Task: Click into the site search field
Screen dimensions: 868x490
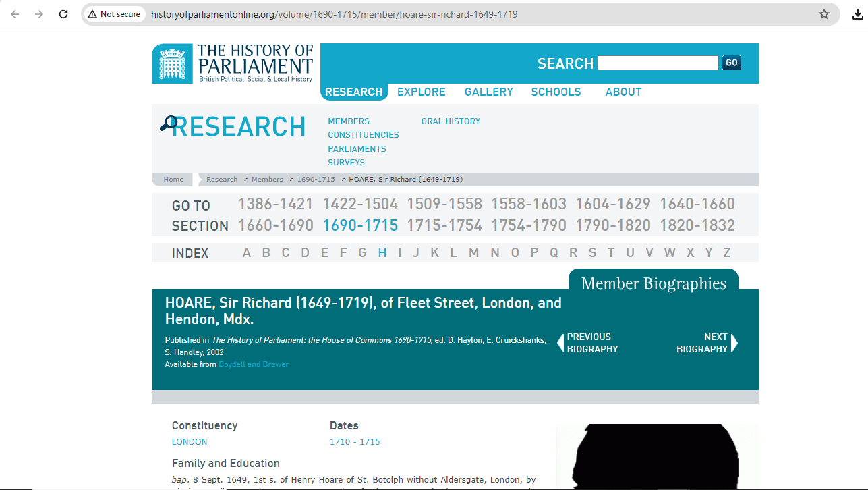Action: point(658,63)
